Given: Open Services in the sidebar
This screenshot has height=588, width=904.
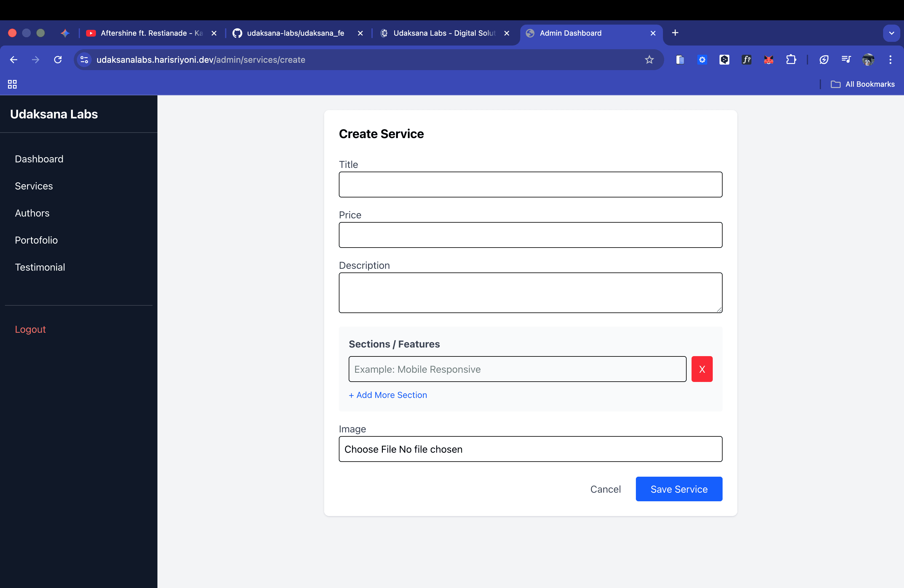Looking at the screenshot, I should coord(34,186).
